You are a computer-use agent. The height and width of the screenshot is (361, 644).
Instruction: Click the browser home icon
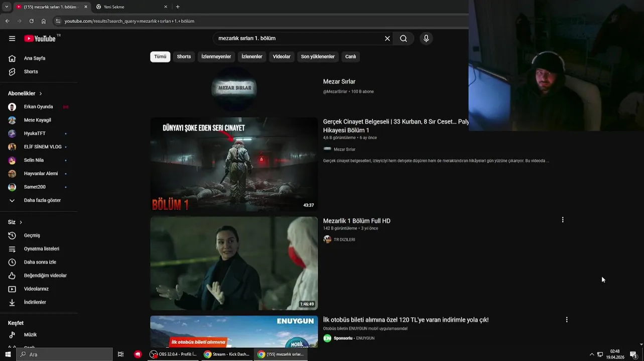[x=44, y=21]
